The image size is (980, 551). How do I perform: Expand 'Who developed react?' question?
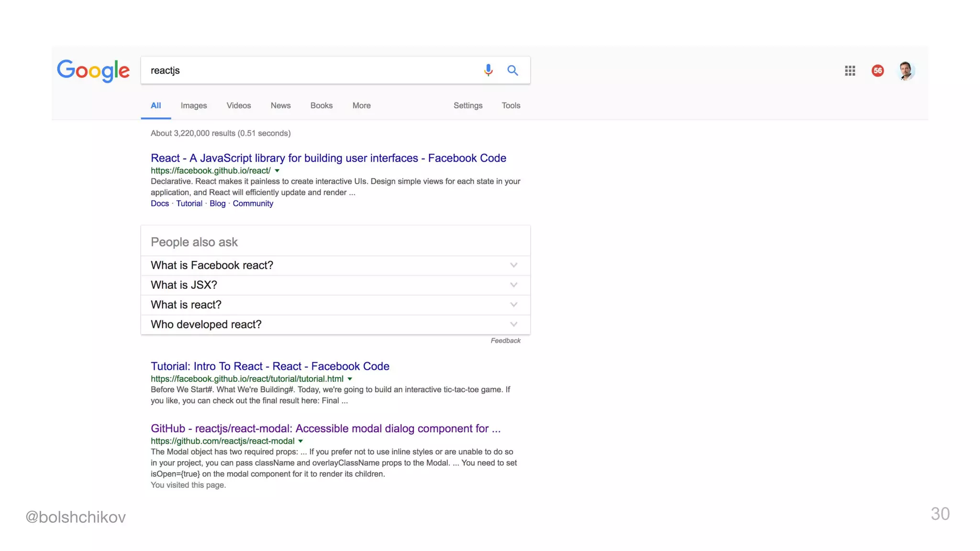tap(513, 324)
